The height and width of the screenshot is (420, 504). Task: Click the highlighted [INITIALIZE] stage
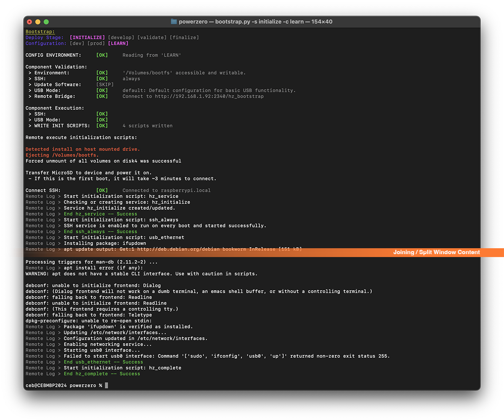(87, 37)
